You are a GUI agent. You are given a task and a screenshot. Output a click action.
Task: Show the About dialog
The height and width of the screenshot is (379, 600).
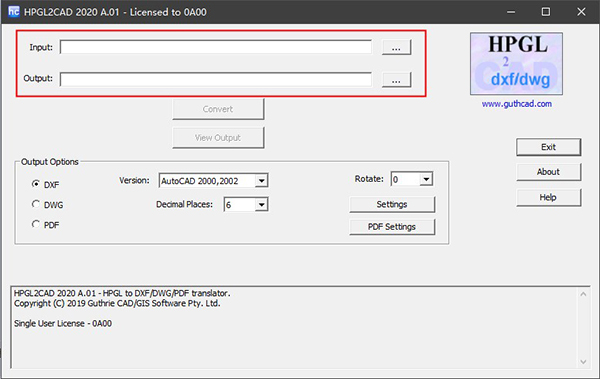click(x=548, y=172)
